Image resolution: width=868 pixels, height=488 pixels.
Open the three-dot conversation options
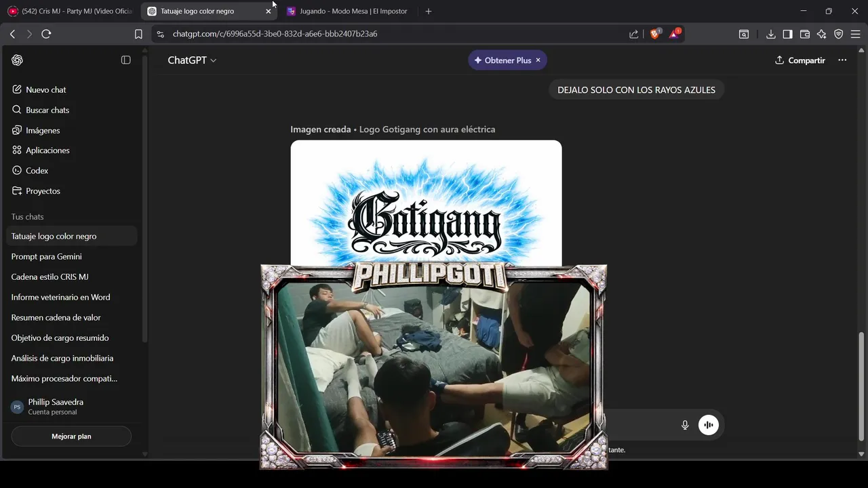pos(842,60)
